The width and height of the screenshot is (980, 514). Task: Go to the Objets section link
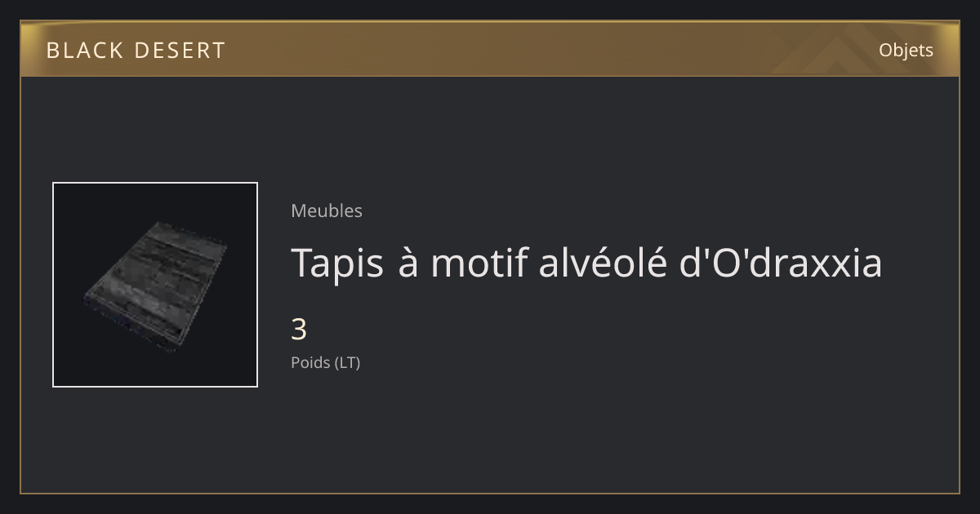pos(906,50)
